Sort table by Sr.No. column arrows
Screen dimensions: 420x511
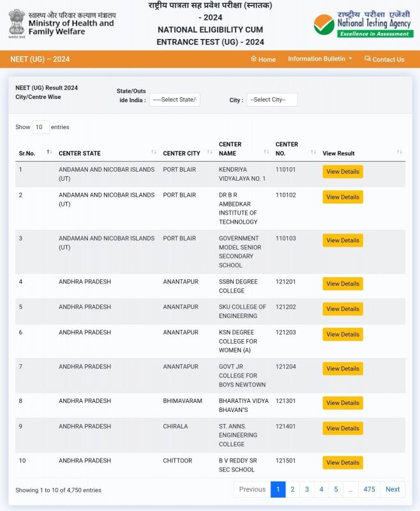[x=49, y=152]
